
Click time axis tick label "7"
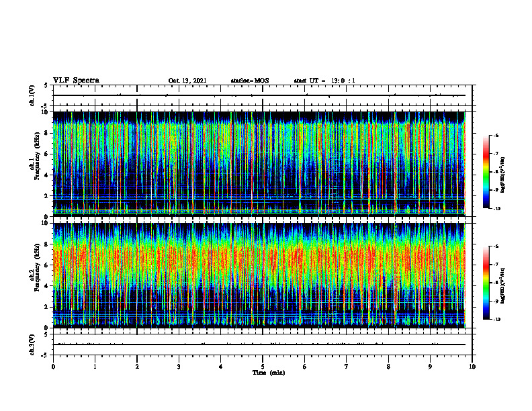[x=347, y=367]
